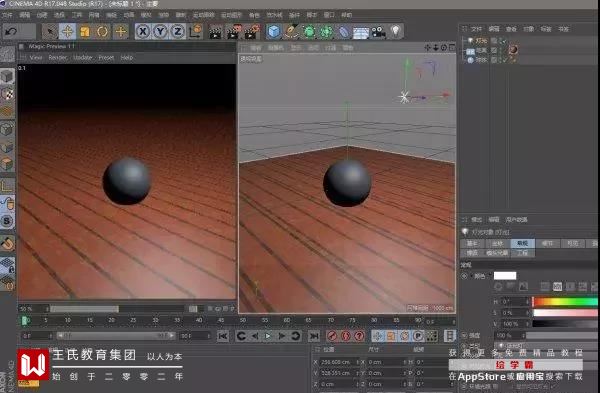Select the Light object in Object Manager

[481, 40]
